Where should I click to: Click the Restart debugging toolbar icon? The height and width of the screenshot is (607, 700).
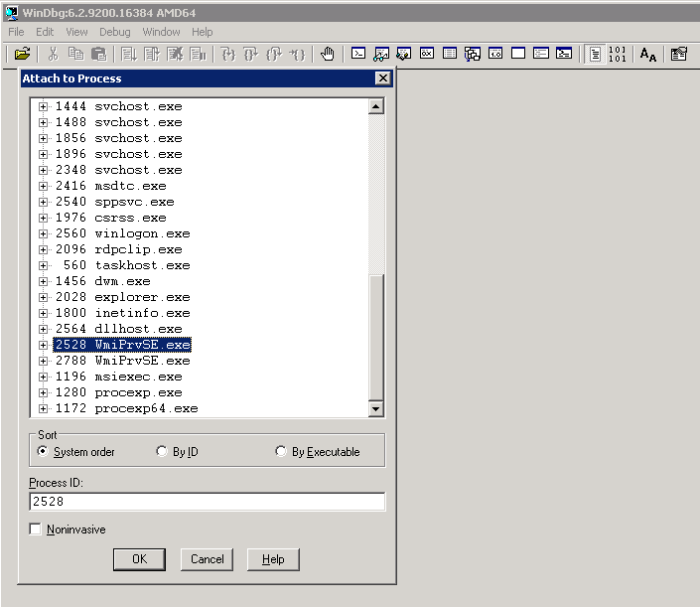[x=152, y=54]
